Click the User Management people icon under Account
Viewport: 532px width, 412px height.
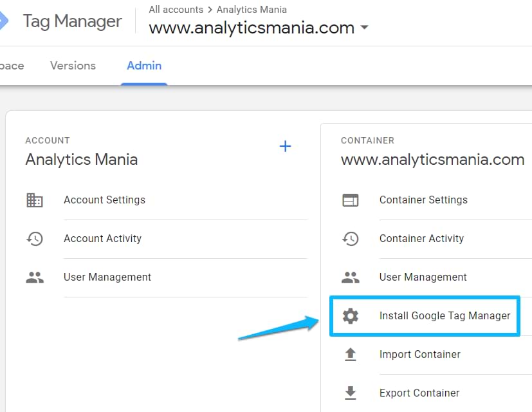35,277
